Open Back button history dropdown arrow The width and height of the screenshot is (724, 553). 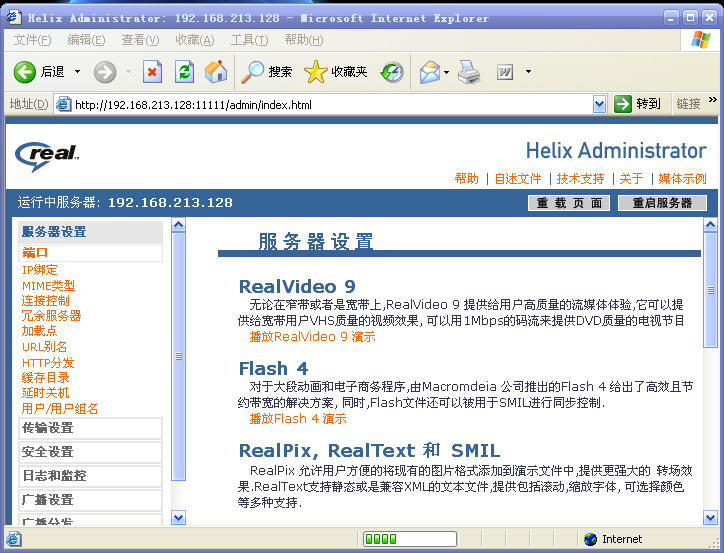tap(78, 72)
